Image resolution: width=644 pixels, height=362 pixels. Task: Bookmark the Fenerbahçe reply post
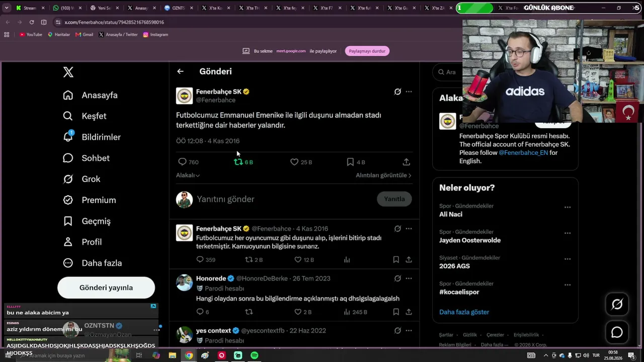click(x=396, y=259)
